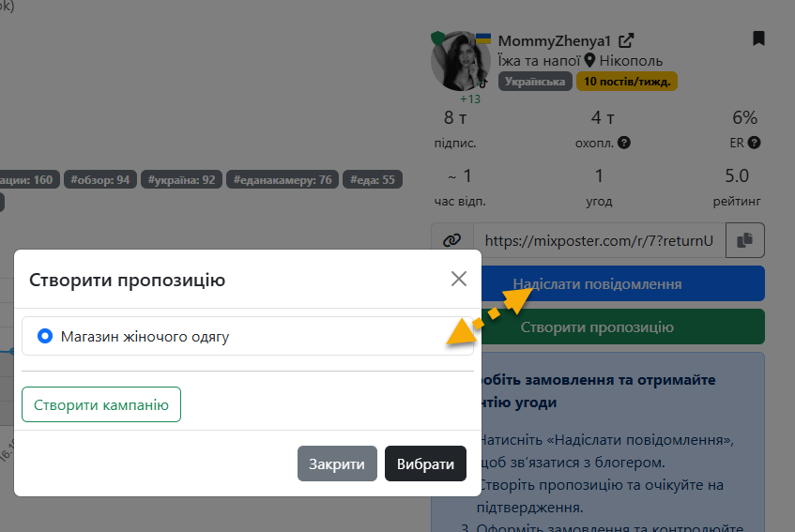Close the Створити пропозицію dialog with X

[458, 279]
